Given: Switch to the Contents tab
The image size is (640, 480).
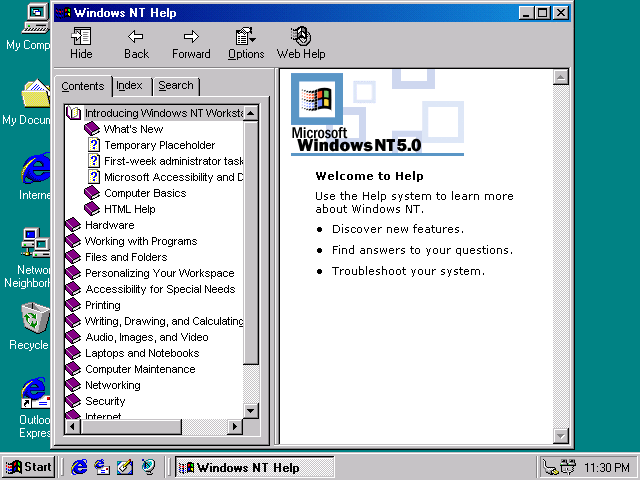Looking at the screenshot, I should (83, 86).
